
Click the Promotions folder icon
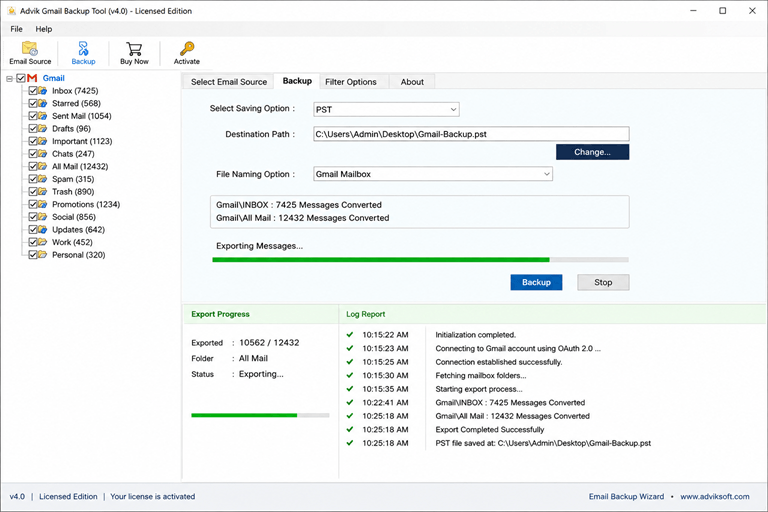[x=43, y=204]
